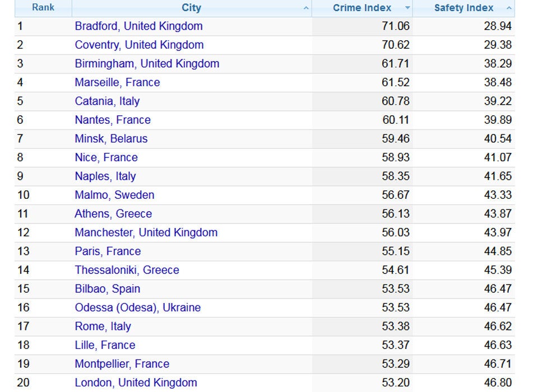Viewport: 538px width, 392px height.
Task: Sort by Crime Index header text
Action: pos(362,8)
